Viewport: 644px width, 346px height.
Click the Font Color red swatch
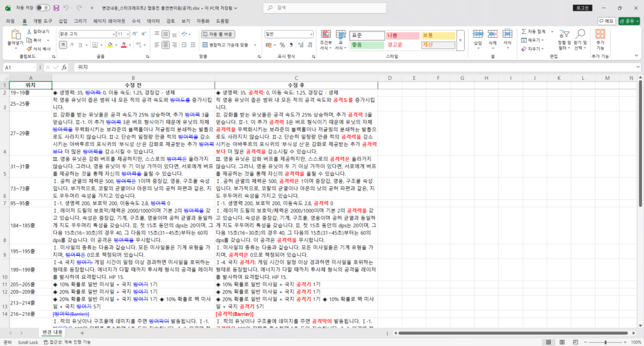(124, 45)
